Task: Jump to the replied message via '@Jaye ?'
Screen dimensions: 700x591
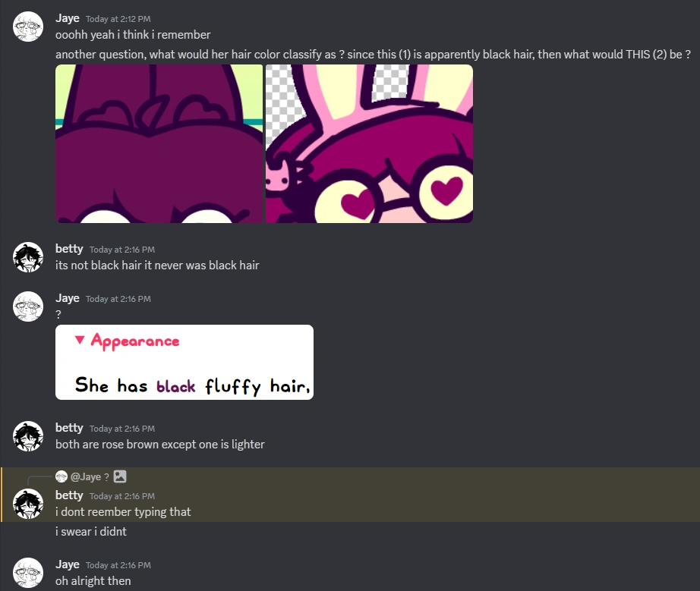Action: point(90,476)
